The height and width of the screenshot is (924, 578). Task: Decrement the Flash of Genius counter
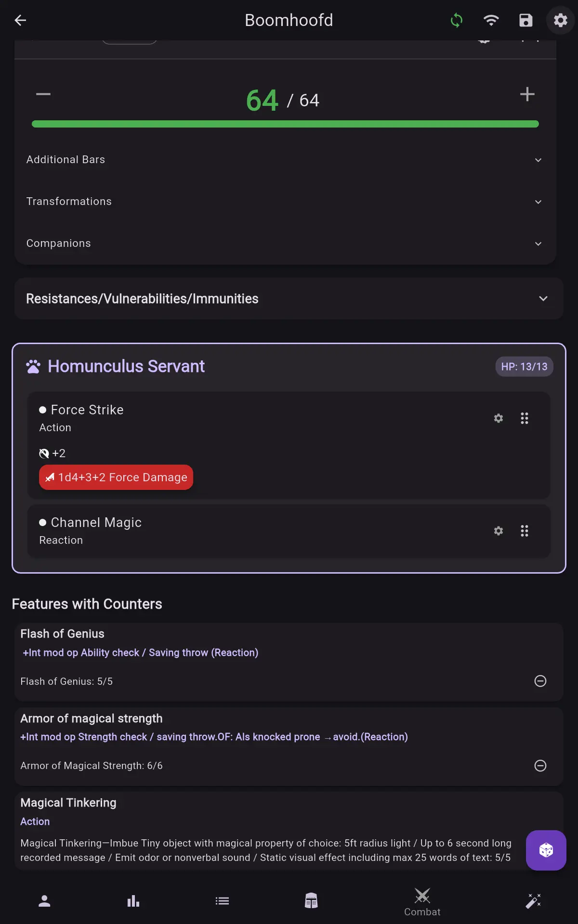pyautogui.click(x=540, y=681)
